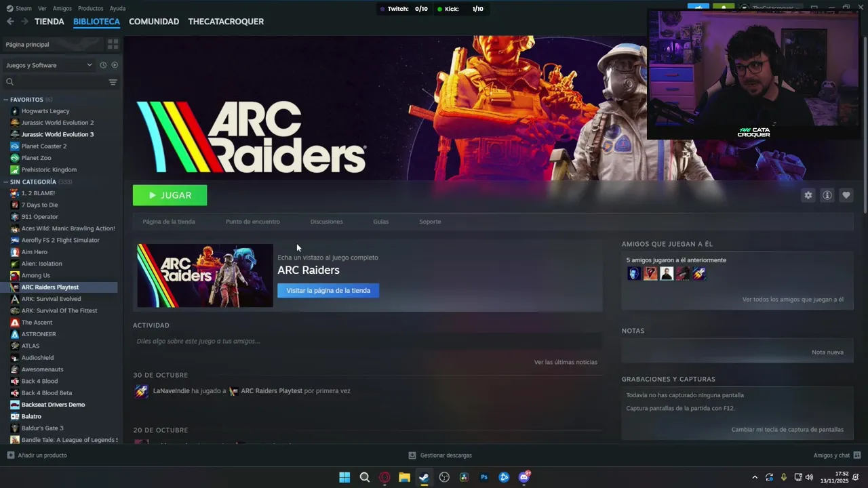Image resolution: width=868 pixels, height=488 pixels.
Task: Open Ver las últimas noticias
Action: pos(566,363)
